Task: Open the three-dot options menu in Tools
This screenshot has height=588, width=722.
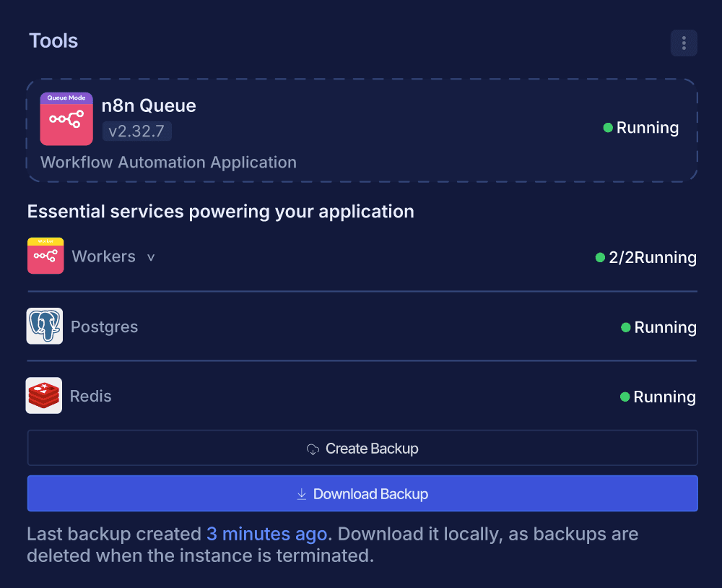Action: pos(684,43)
